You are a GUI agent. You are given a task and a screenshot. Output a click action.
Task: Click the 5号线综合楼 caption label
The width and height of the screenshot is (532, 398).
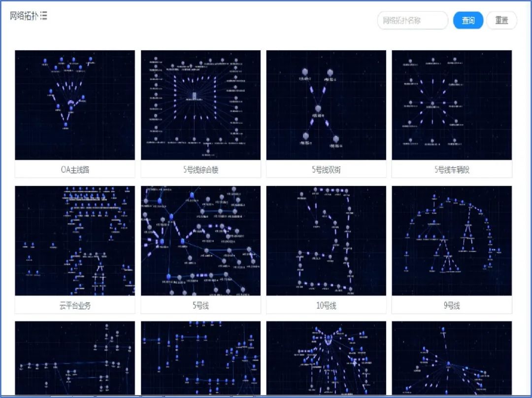200,170
